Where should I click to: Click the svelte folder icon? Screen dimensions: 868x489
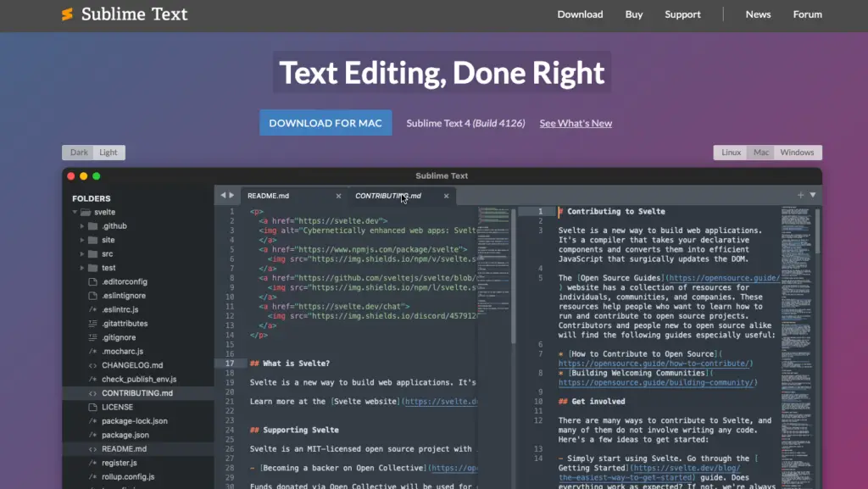[x=86, y=212]
